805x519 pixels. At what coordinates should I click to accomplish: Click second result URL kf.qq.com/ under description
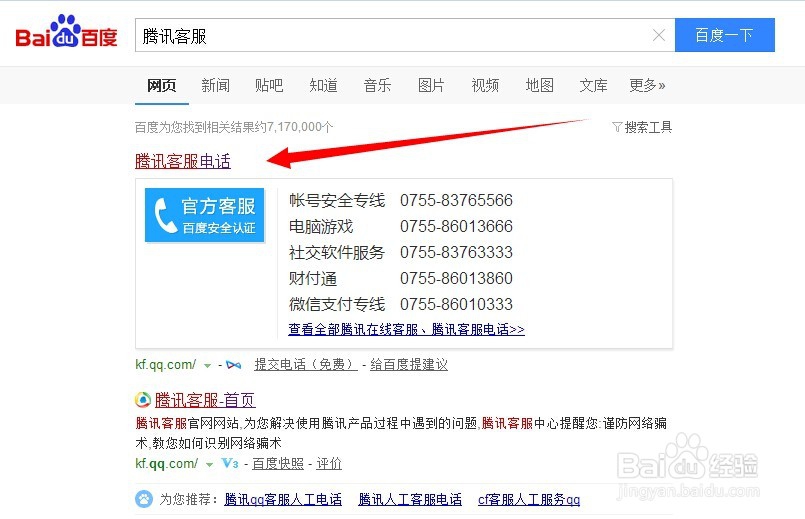click(166, 464)
